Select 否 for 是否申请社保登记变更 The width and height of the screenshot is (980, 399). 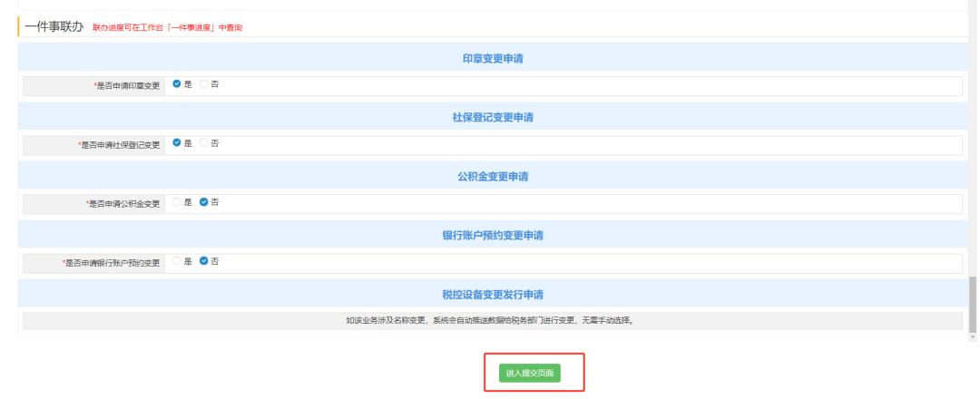point(204,143)
